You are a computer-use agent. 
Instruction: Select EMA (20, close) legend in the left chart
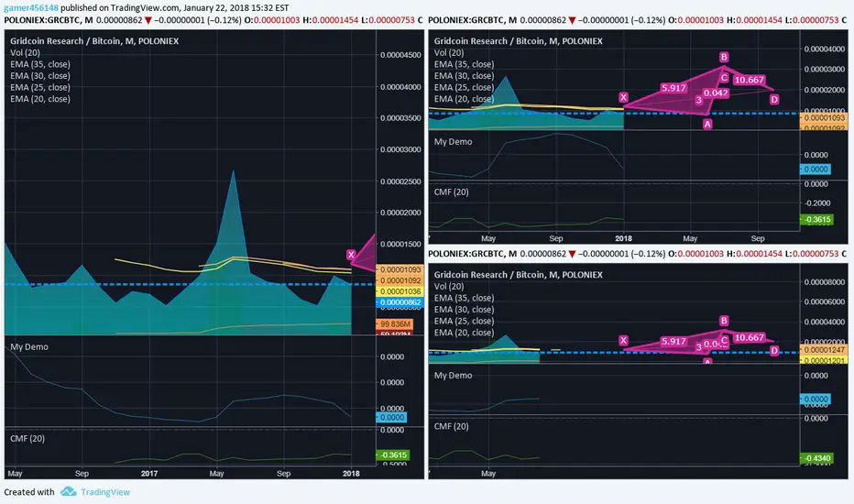[39, 99]
